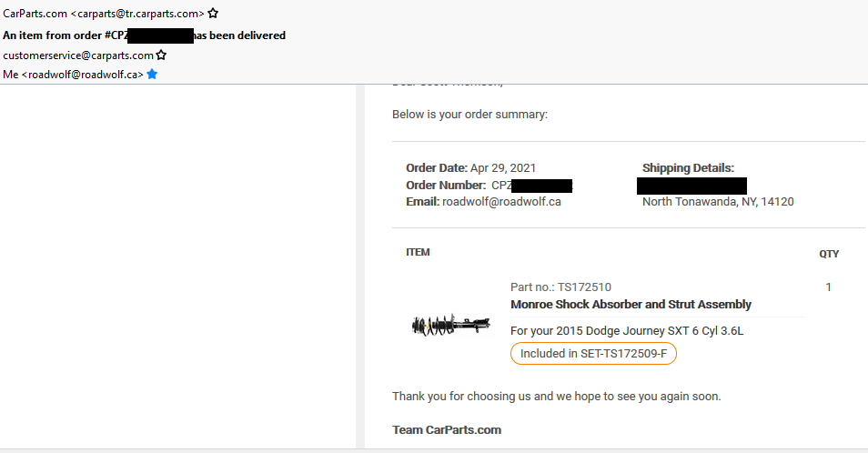Screen dimensions: 868x453
Task: Click part number TS172510
Action: point(560,287)
